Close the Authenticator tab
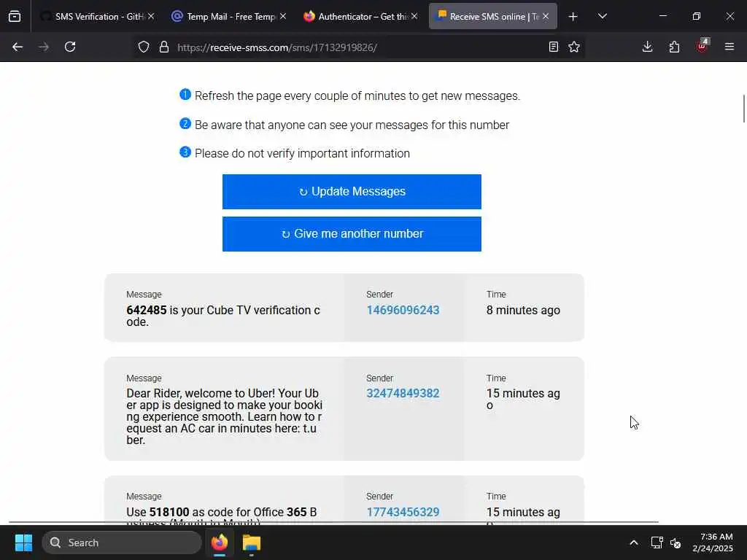This screenshot has width=747, height=560. tap(414, 17)
